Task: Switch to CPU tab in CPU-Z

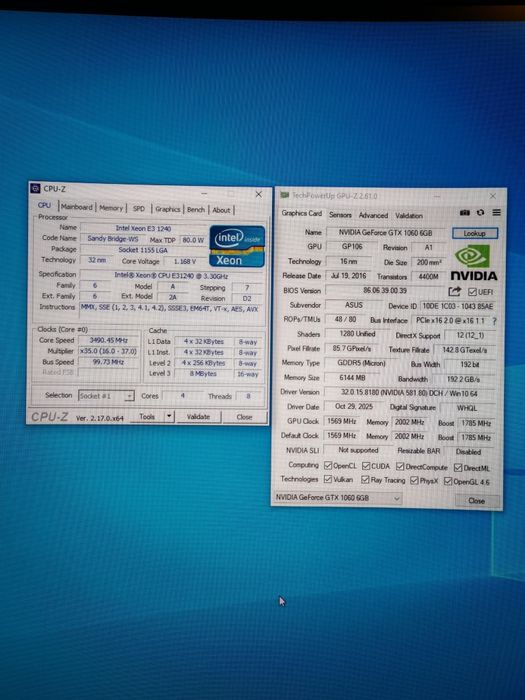Action: coord(44,205)
